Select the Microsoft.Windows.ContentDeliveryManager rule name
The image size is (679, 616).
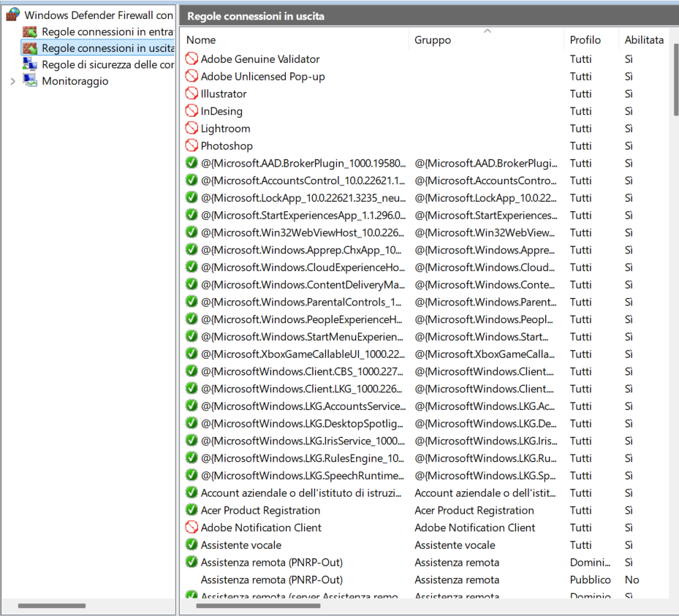coord(303,284)
